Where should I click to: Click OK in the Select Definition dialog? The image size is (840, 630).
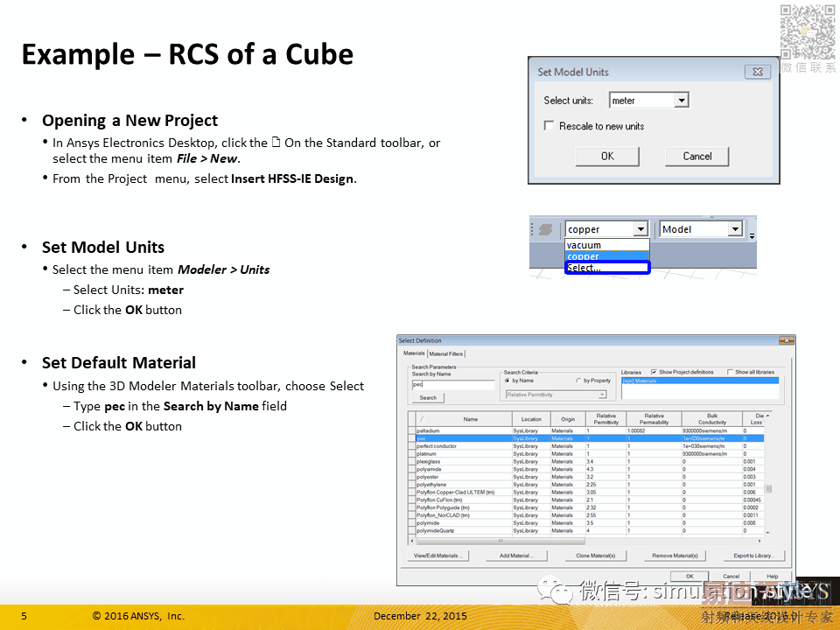click(689, 577)
